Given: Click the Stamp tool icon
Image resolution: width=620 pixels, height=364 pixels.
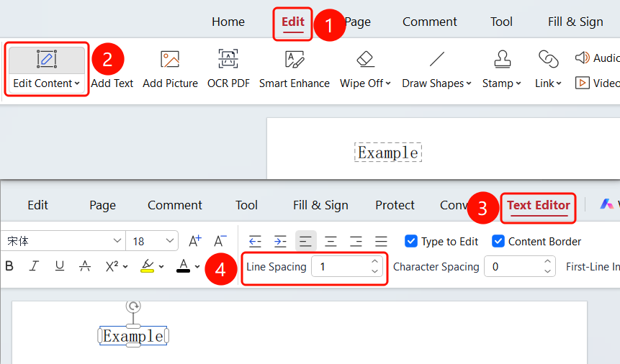Looking at the screenshot, I should [x=502, y=59].
